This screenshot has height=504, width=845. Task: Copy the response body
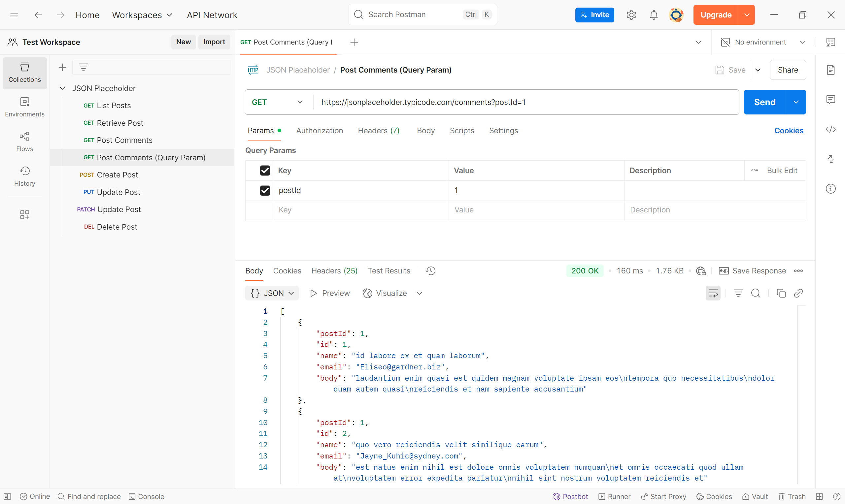781,293
